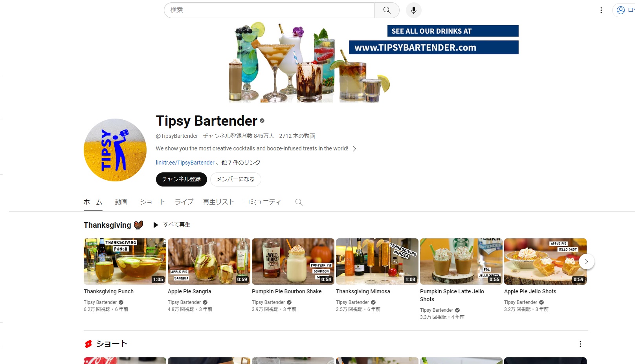Viewport: 635px width, 364px height.
Task: Open the コミュニティ tab
Action: tap(262, 202)
